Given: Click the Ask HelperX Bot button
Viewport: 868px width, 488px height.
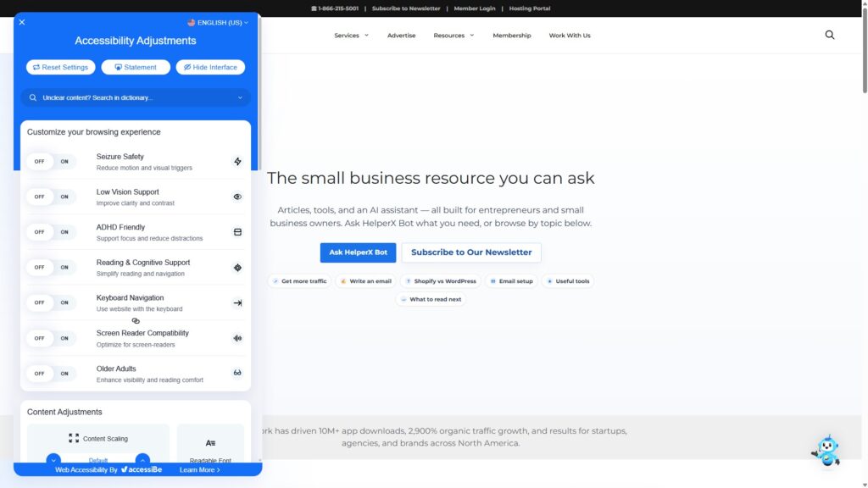Looking at the screenshot, I should click(x=359, y=252).
